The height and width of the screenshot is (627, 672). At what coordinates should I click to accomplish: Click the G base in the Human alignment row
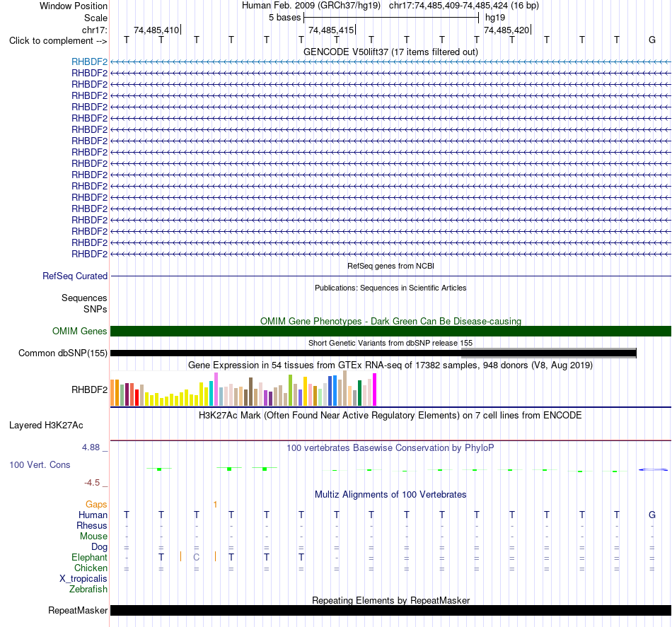pos(652,515)
